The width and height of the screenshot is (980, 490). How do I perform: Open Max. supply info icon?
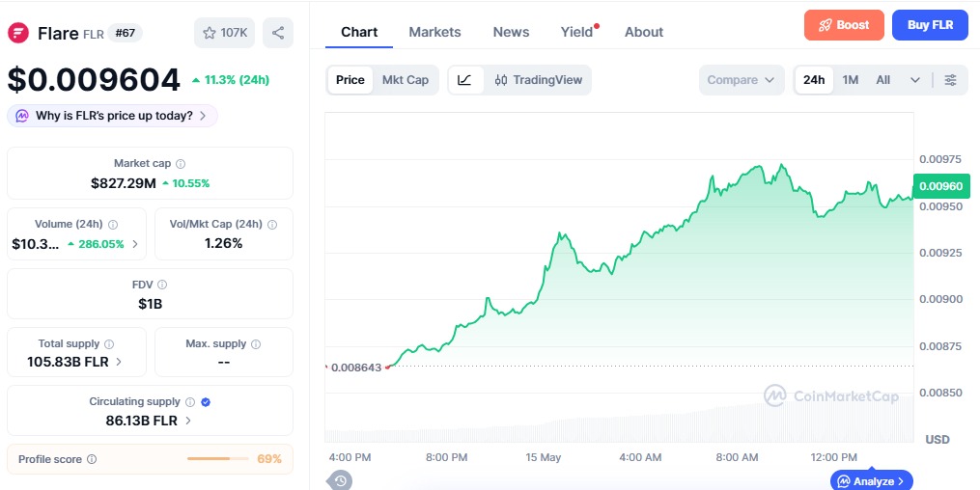(x=256, y=344)
